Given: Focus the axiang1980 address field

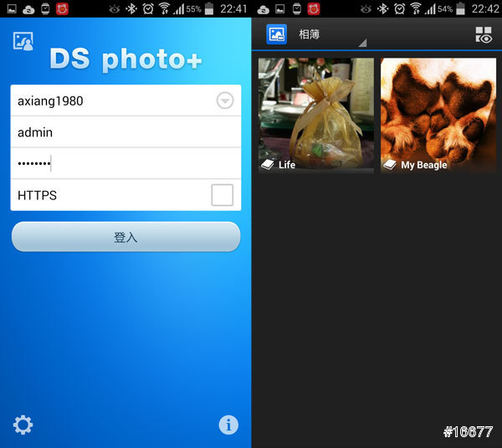Looking at the screenshot, I should click(109, 100).
